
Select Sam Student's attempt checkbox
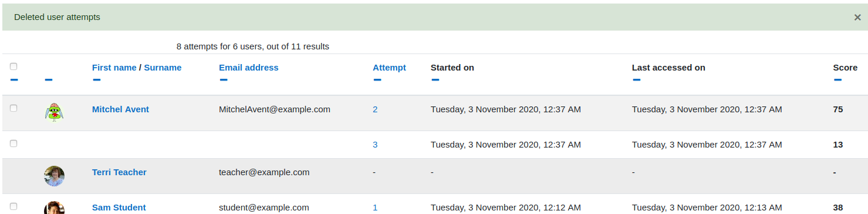(13, 206)
